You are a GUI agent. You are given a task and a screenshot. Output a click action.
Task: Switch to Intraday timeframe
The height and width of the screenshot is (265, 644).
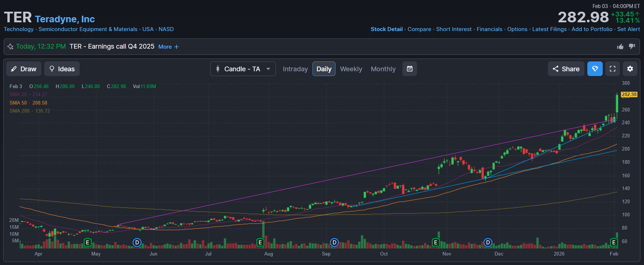295,69
